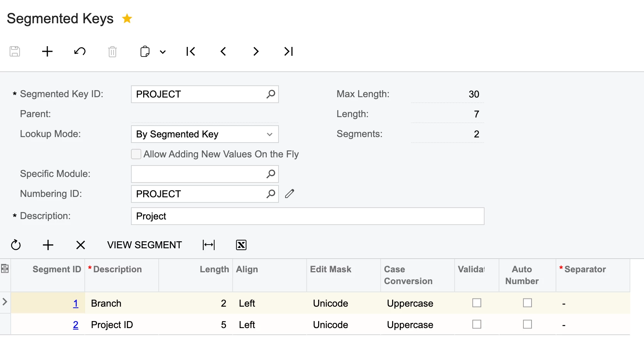Open segment 1 link

[x=76, y=303]
